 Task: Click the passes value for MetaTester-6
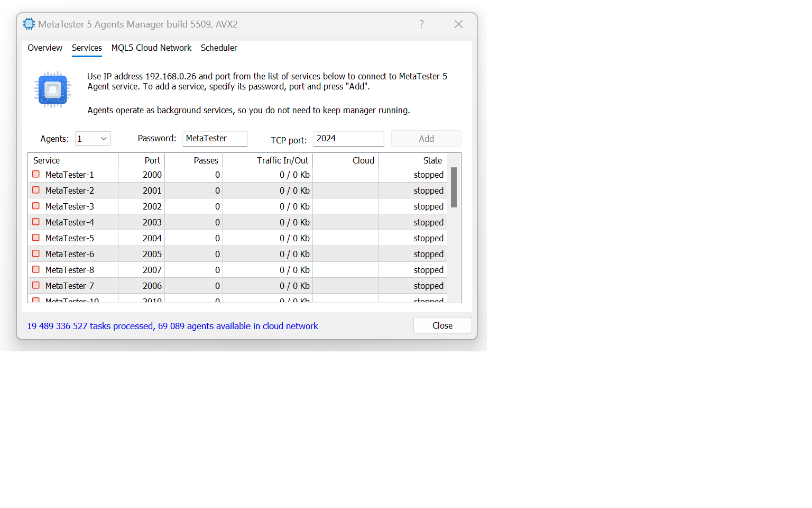point(217,254)
